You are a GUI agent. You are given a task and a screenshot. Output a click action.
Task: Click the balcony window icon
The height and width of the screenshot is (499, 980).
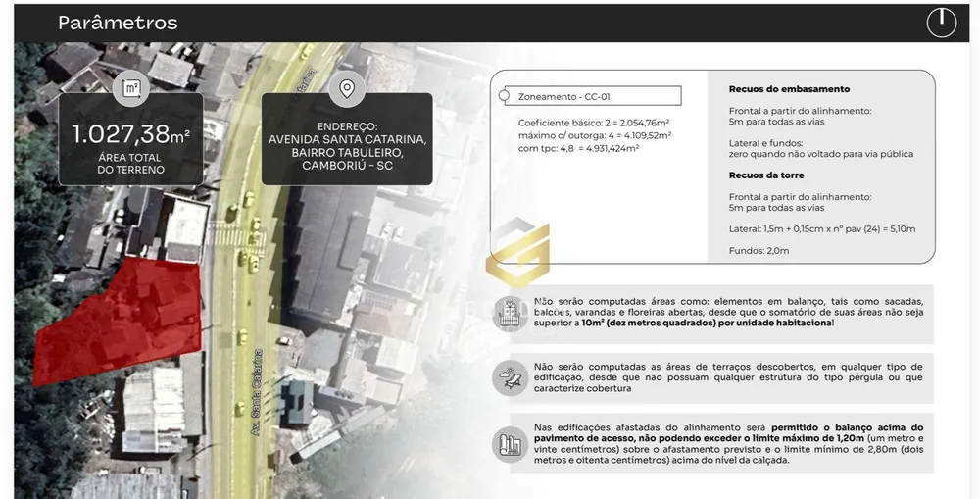[x=510, y=313]
